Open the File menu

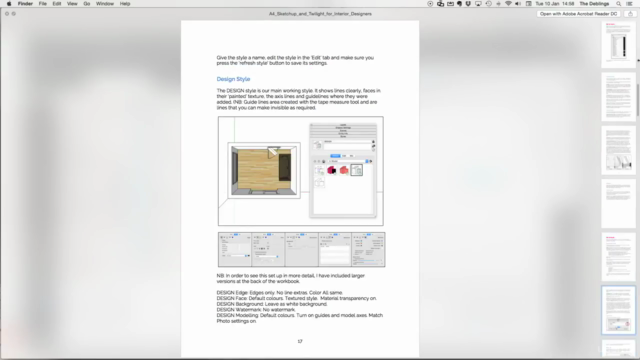click(42, 4)
